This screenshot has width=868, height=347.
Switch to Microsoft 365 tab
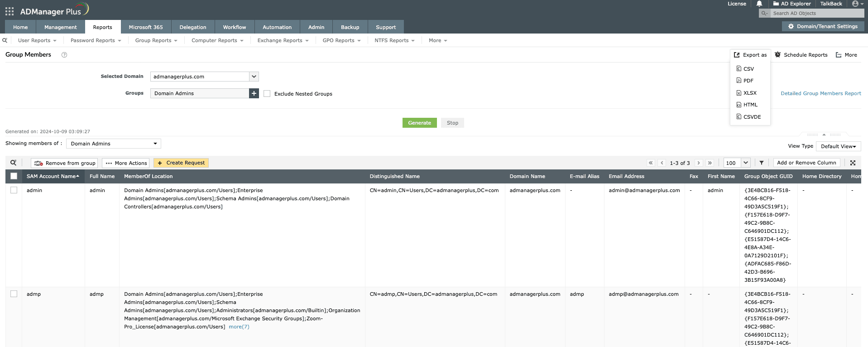point(146,27)
